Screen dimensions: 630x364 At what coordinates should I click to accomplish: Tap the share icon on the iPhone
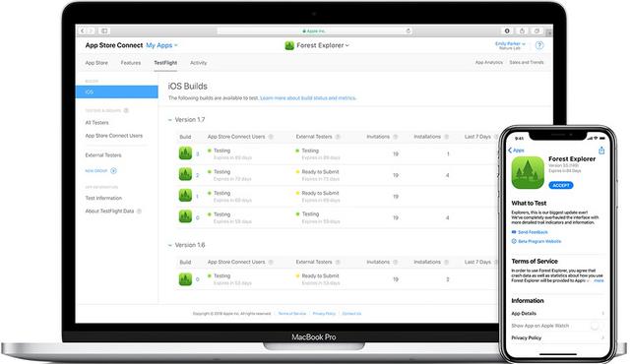tap(601, 151)
